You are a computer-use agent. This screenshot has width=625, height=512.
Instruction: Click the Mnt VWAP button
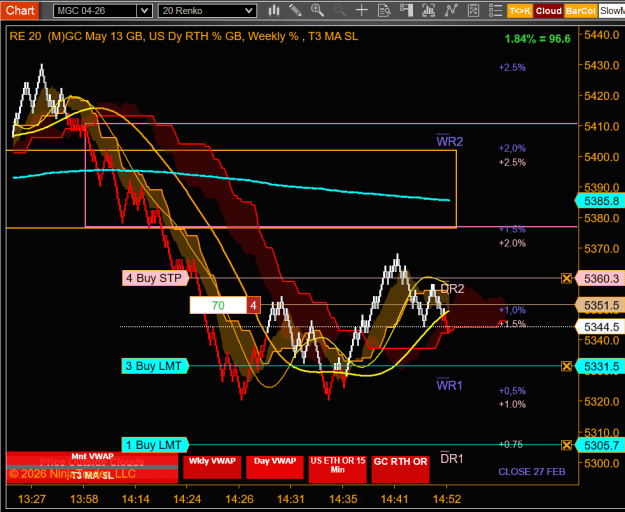pos(92,457)
